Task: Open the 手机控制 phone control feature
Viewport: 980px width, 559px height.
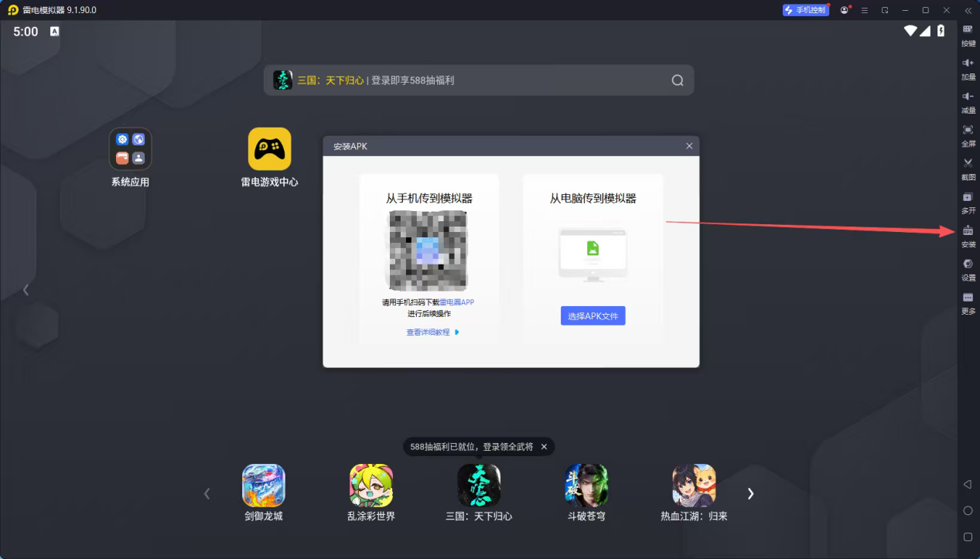Action: [x=805, y=10]
